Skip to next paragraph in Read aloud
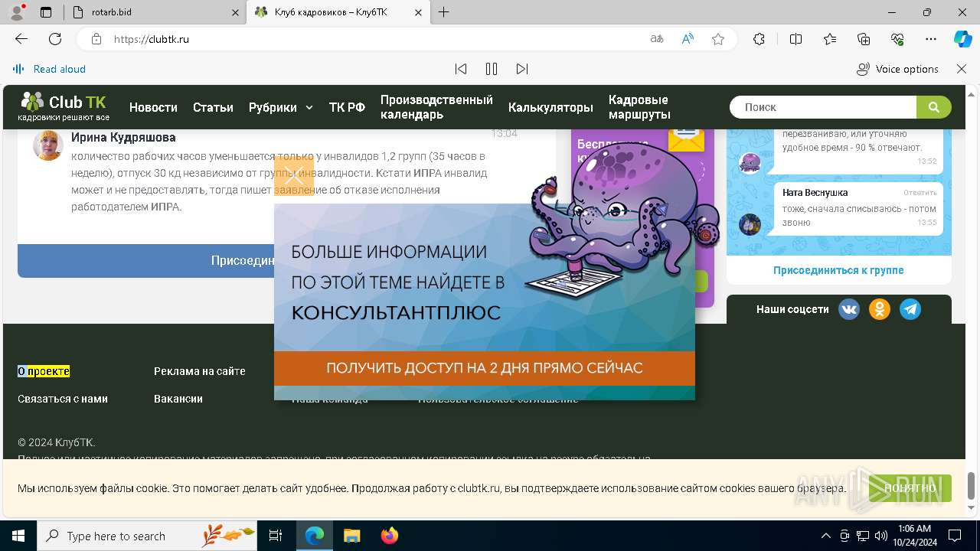The width and height of the screenshot is (980, 551). (x=522, y=69)
